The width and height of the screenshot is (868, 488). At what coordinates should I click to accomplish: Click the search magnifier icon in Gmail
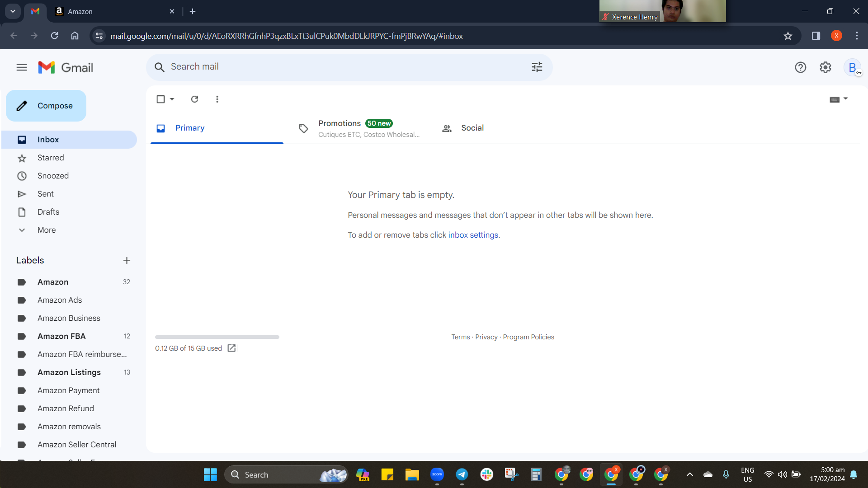(159, 67)
